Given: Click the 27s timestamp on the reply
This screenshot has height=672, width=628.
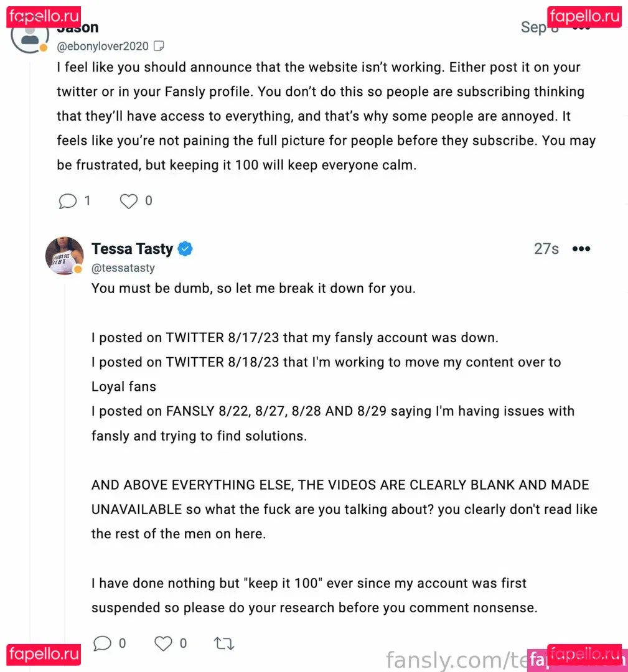Looking at the screenshot, I should [546, 249].
